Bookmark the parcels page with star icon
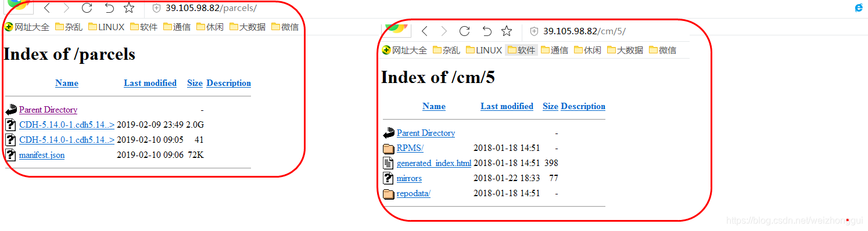 [129, 8]
